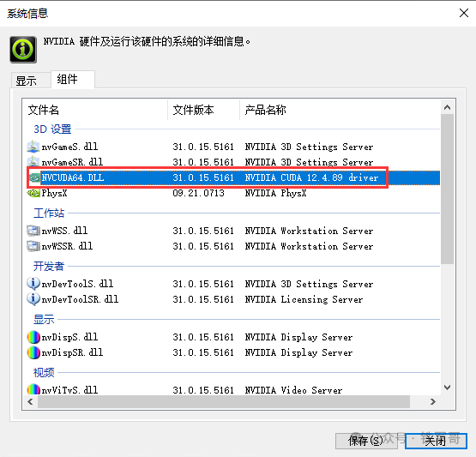Click the nvWSSR.dll workstation icon
The width and height of the screenshot is (476, 457).
[33, 246]
